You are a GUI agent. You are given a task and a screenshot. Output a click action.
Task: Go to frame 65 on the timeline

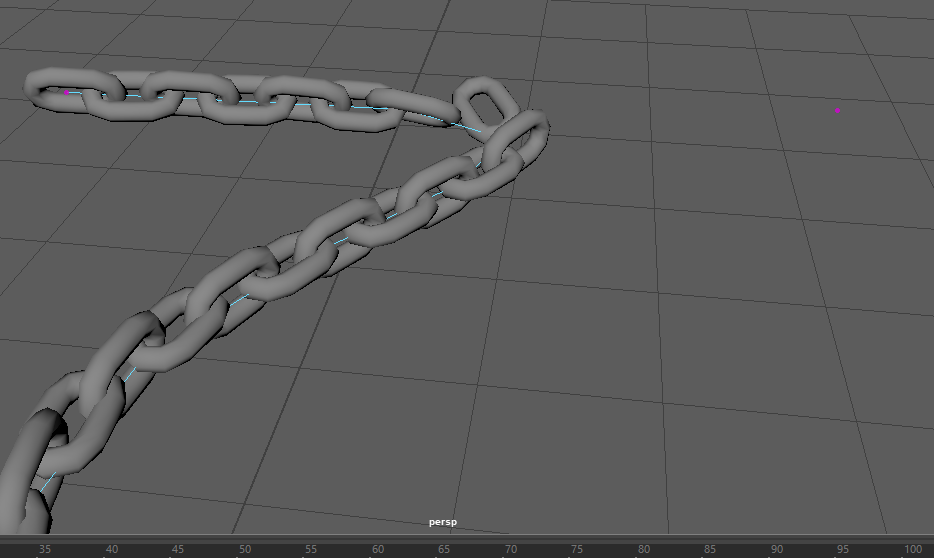pyautogui.click(x=444, y=549)
